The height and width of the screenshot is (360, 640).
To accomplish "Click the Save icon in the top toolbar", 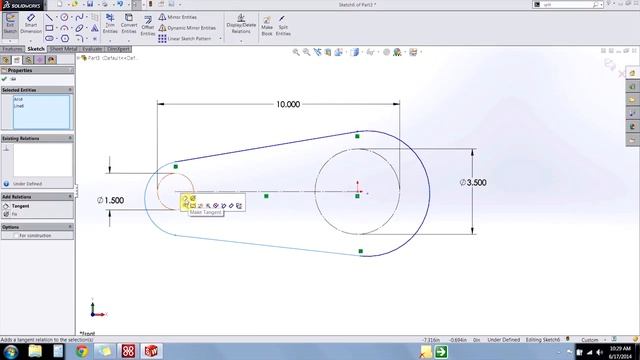I will [x=90, y=4].
